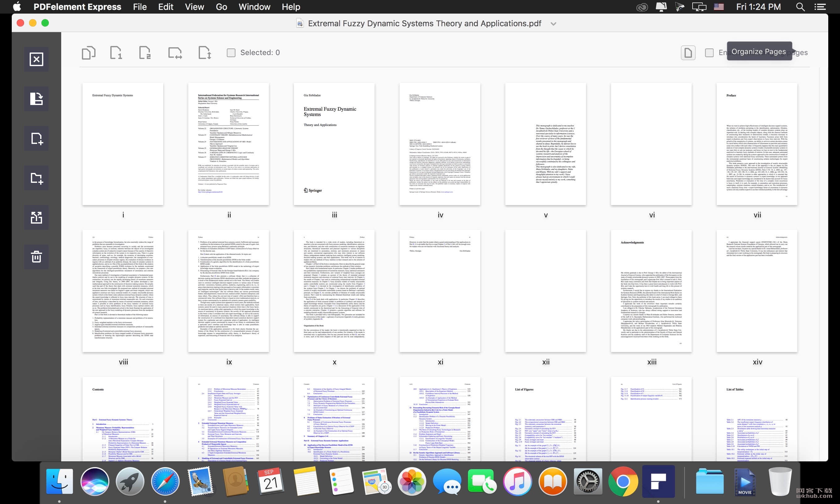The width and height of the screenshot is (840, 504).
Task: Click the PDFelement icon in Dock
Action: (x=659, y=481)
